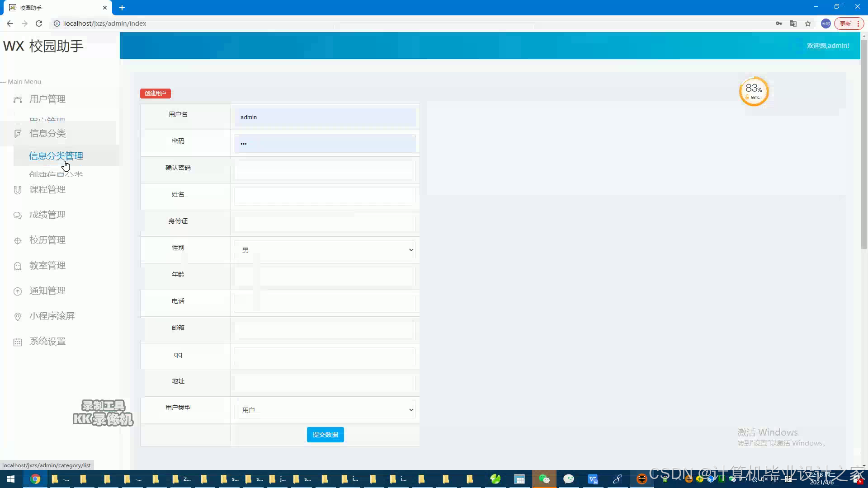Focus the 地址 input field
The width and height of the screenshot is (868, 488).
pyautogui.click(x=325, y=383)
